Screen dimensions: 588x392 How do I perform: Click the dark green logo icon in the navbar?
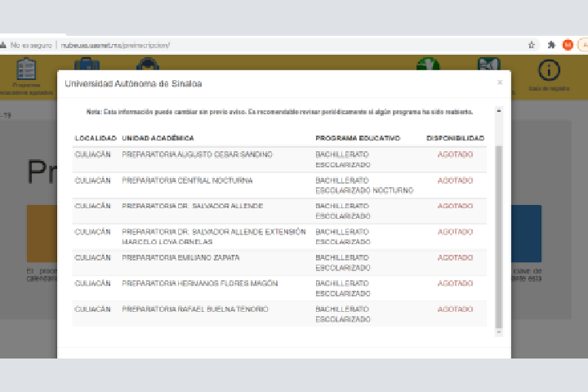[489, 64]
